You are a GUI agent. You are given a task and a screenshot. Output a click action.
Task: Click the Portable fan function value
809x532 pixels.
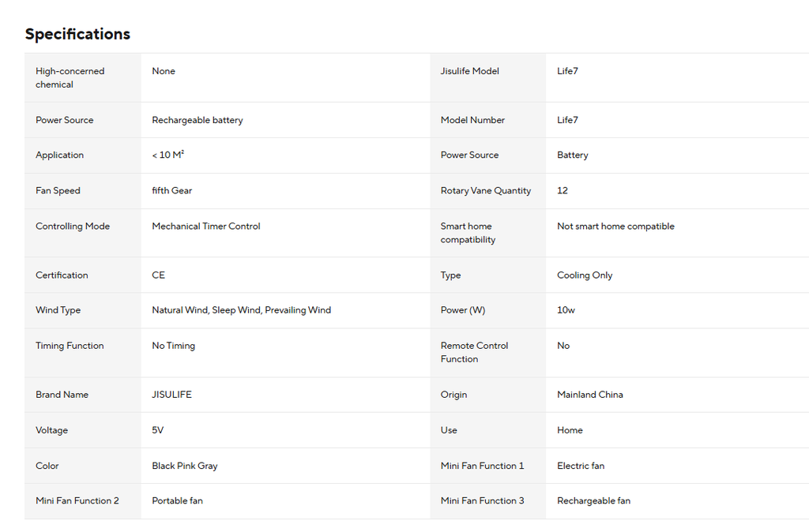click(x=177, y=500)
